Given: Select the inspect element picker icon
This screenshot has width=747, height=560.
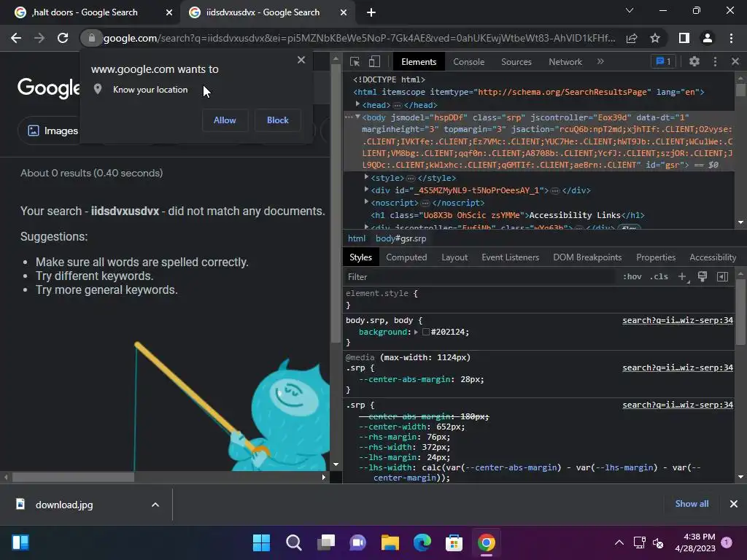Looking at the screenshot, I should [x=355, y=61].
